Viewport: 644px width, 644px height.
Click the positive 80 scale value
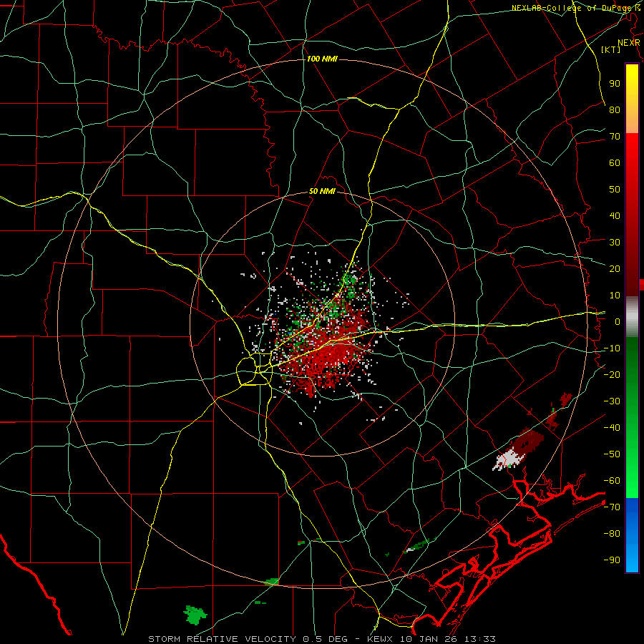coord(615,109)
